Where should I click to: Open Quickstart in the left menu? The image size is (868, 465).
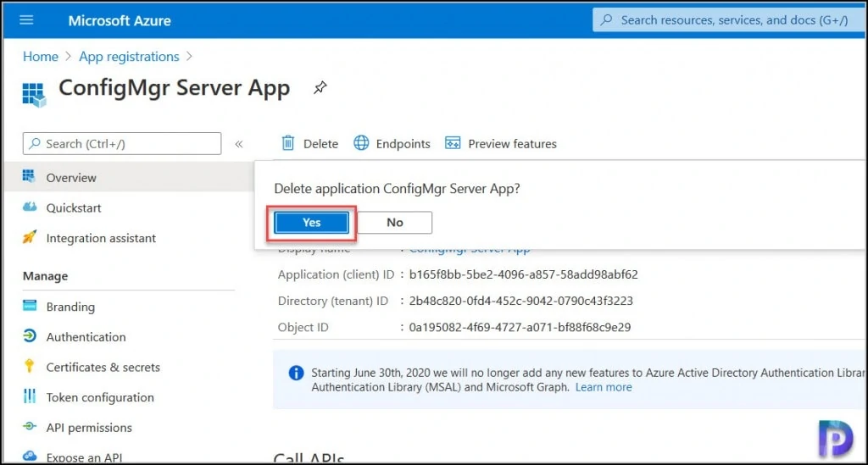[74, 208]
